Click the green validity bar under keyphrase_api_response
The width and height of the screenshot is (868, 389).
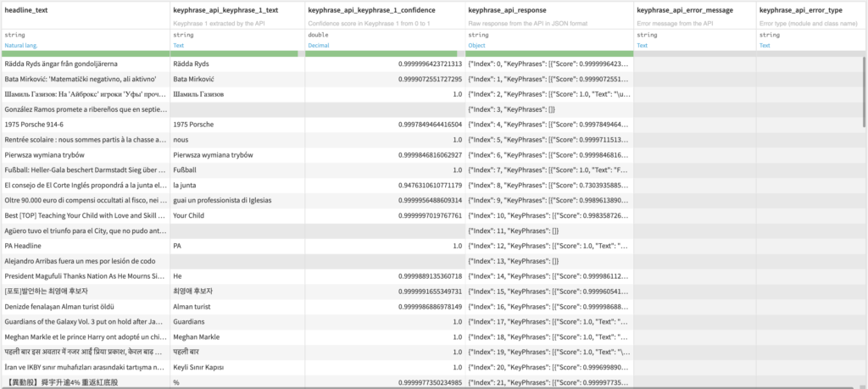pos(549,53)
